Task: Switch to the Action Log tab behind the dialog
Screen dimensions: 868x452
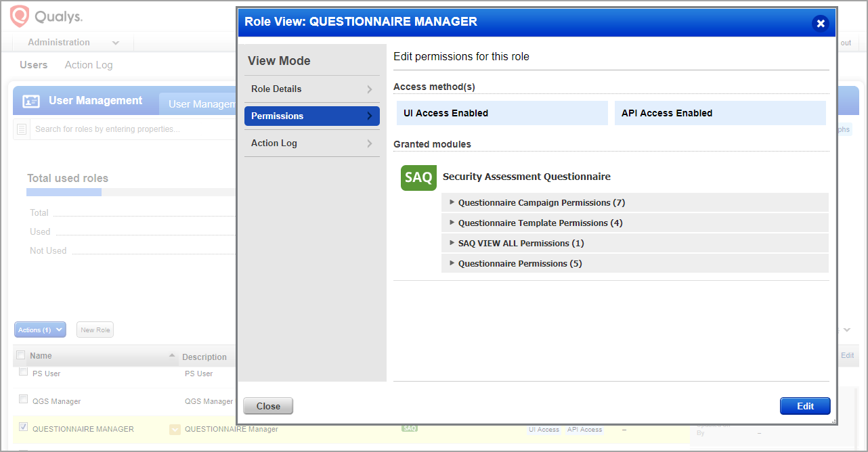Action: pyautogui.click(x=89, y=65)
